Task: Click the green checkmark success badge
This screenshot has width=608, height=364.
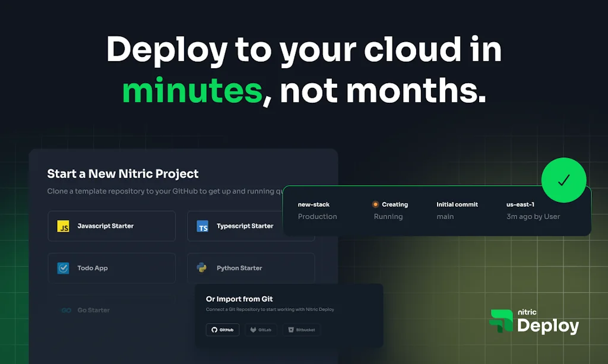Action: (564, 180)
